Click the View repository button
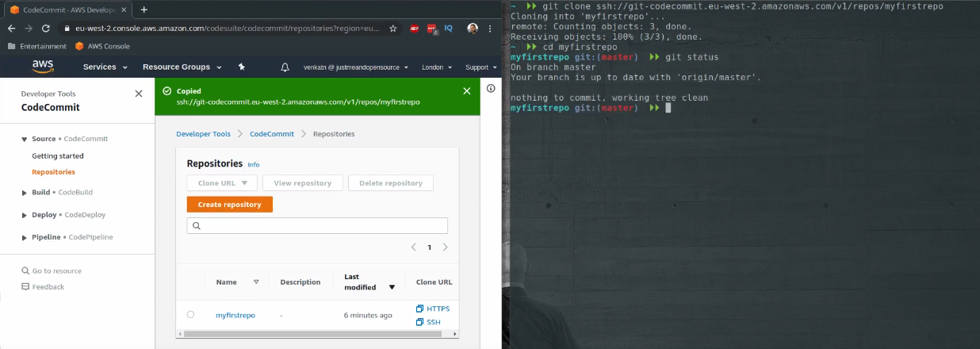The height and width of the screenshot is (349, 980). (303, 183)
